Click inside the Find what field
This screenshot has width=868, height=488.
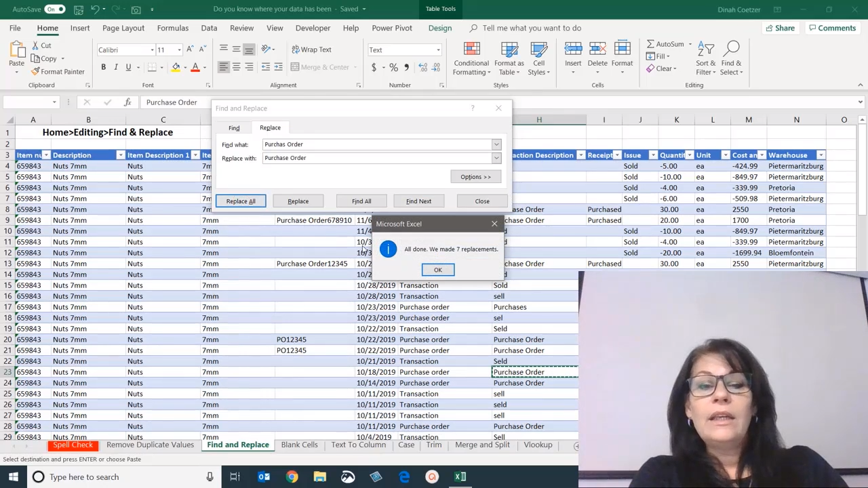tap(377, 144)
